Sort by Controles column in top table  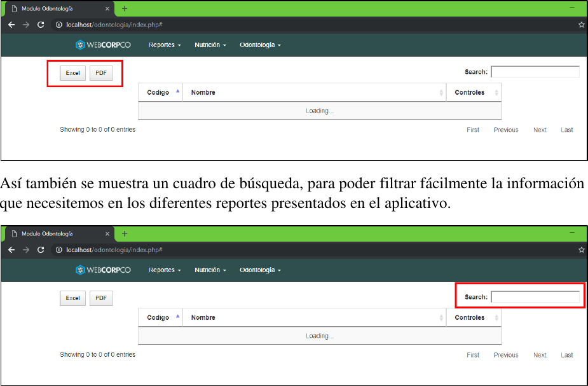474,92
